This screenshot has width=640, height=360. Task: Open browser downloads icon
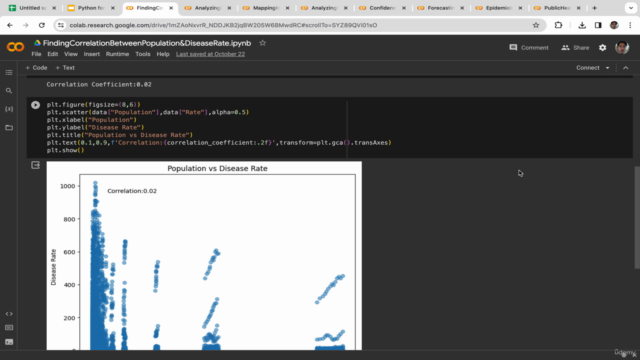(582, 25)
